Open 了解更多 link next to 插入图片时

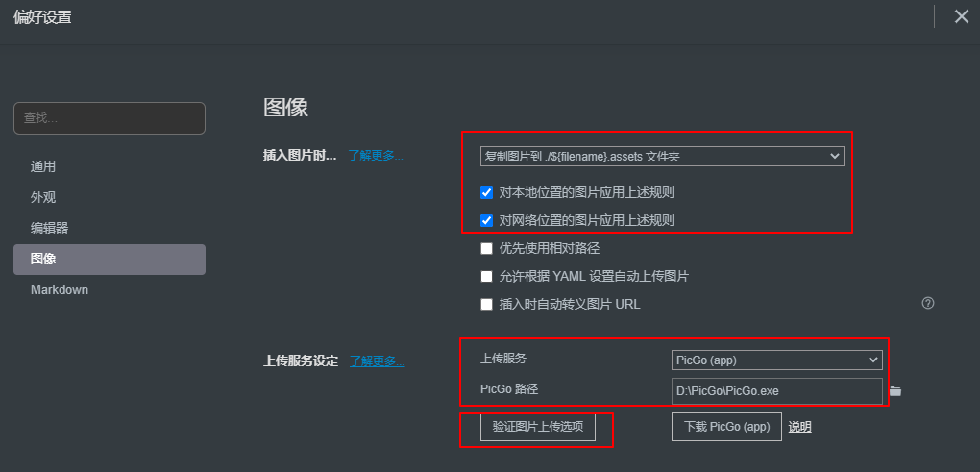click(x=376, y=157)
